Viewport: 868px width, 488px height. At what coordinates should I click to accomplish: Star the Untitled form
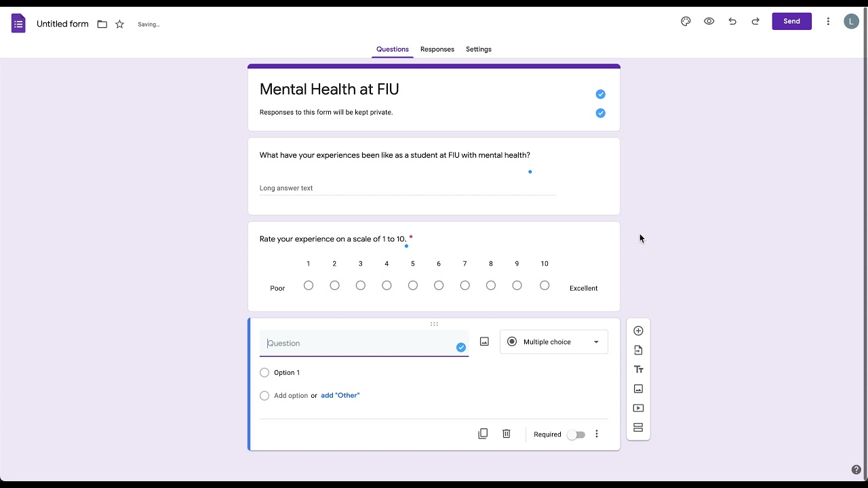(120, 24)
